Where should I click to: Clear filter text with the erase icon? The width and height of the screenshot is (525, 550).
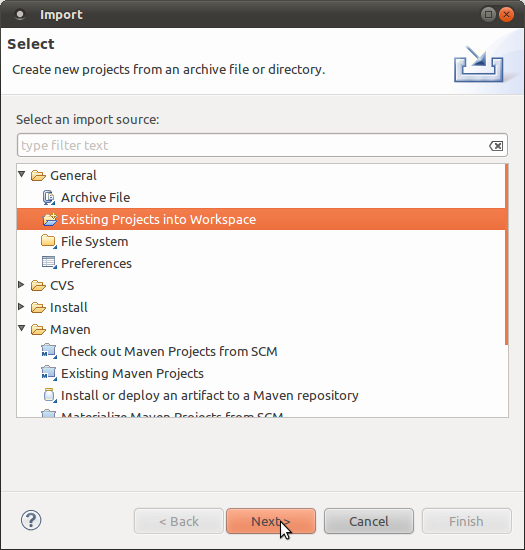496,146
